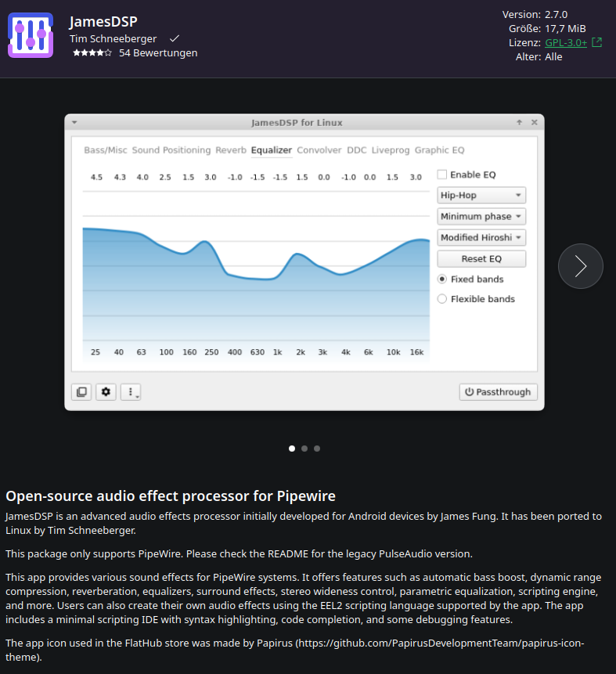This screenshot has height=674, width=616.
Task: Select the Equalizer tab
Action: point(272,150)
